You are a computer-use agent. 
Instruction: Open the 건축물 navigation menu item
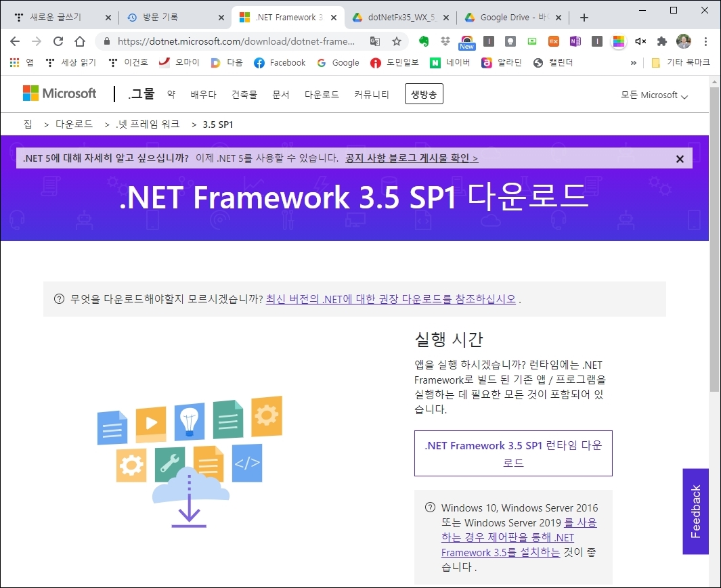tap(244, 95)
